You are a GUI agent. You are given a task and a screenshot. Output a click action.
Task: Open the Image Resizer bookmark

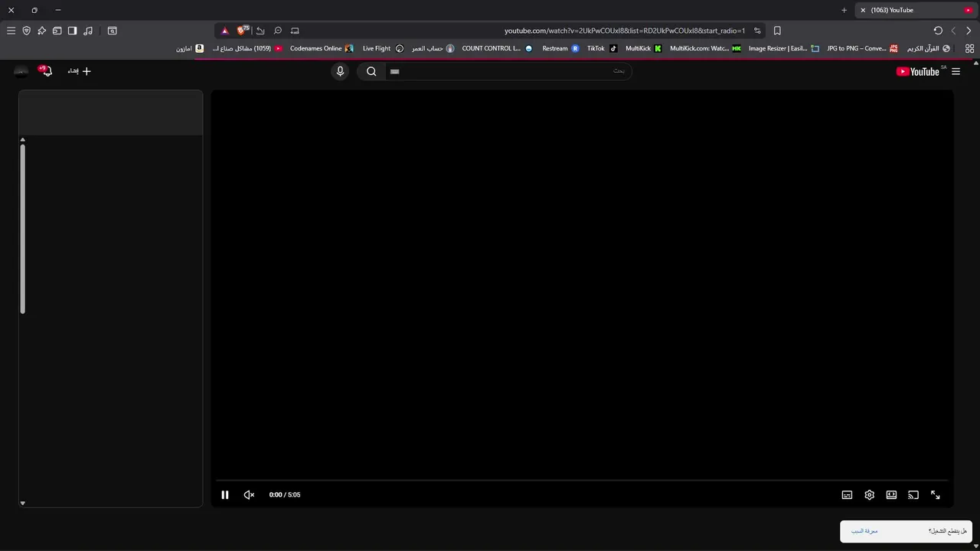coord(783,48)
